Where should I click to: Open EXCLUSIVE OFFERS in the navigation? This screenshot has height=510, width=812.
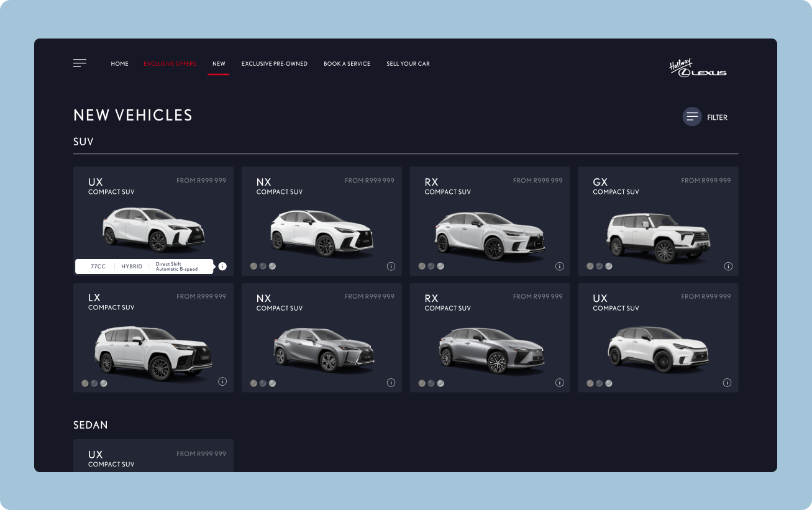point(170,64)
